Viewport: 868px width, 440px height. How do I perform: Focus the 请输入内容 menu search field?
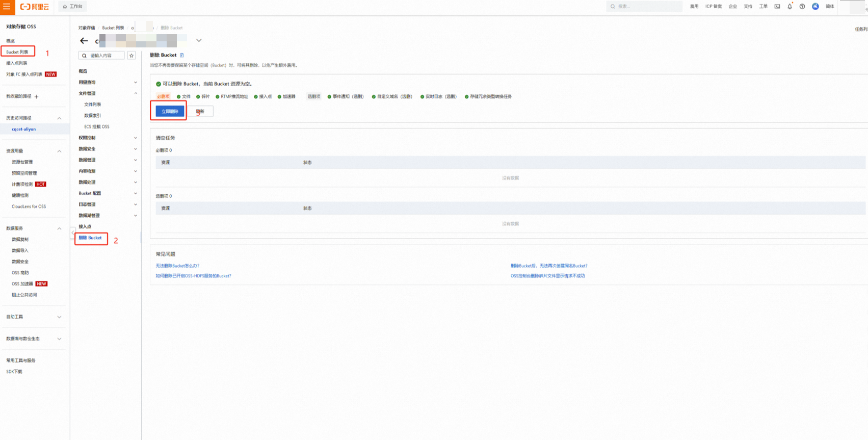101,56
